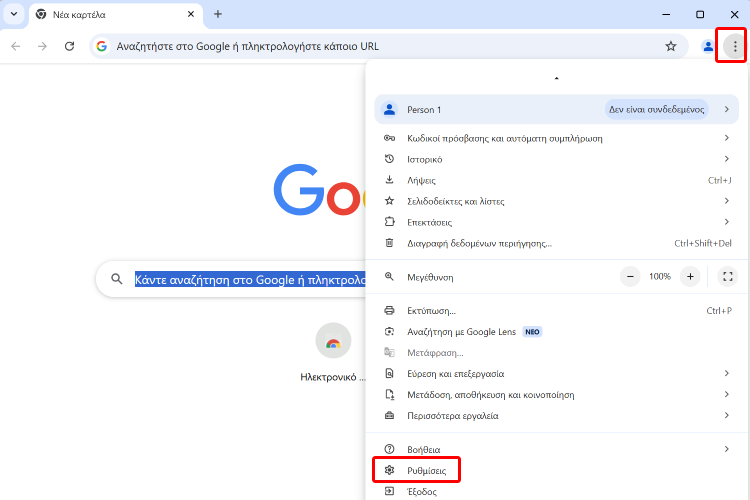Click the Μεγέθυνση magnifier icon
750x500 pixels.
coord(389,277)
